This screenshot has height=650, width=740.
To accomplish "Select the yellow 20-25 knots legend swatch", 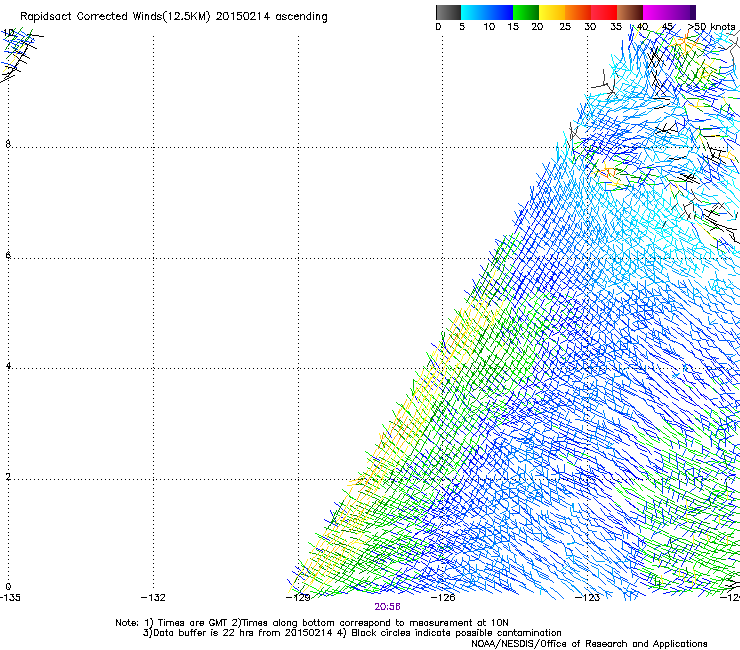I will click(x=552, y=12).
